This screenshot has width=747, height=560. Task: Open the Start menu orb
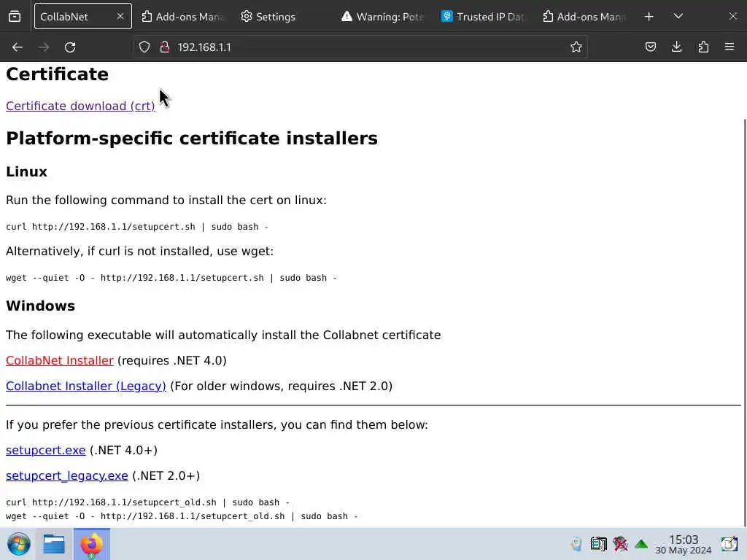coord(18,544)
